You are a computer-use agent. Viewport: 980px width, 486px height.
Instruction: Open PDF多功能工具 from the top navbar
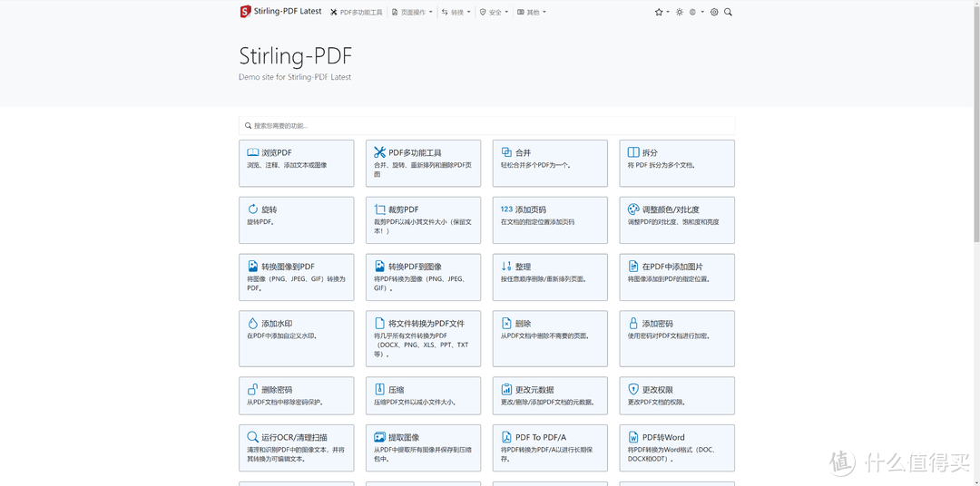[357, 12]
